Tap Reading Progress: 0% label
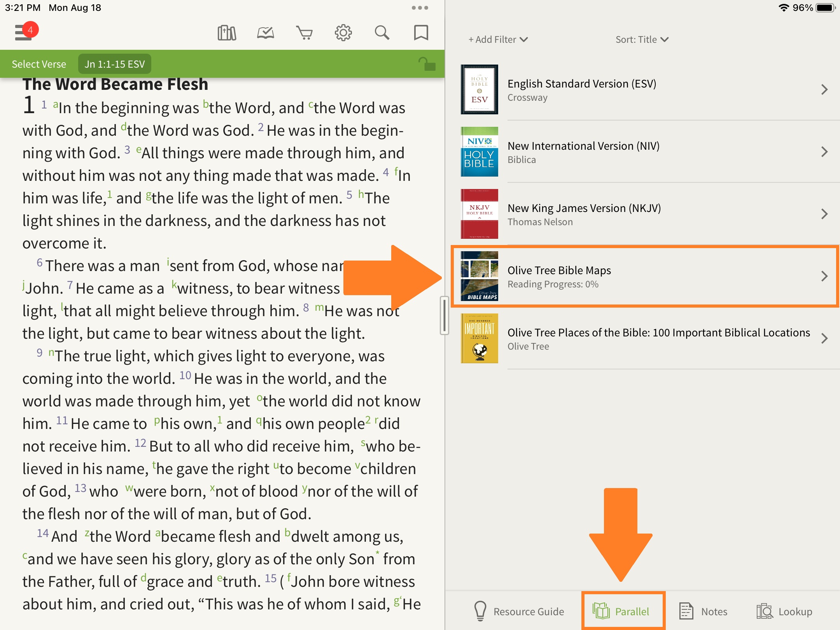This screenshot has height=630, width=840. pos(553,284)
